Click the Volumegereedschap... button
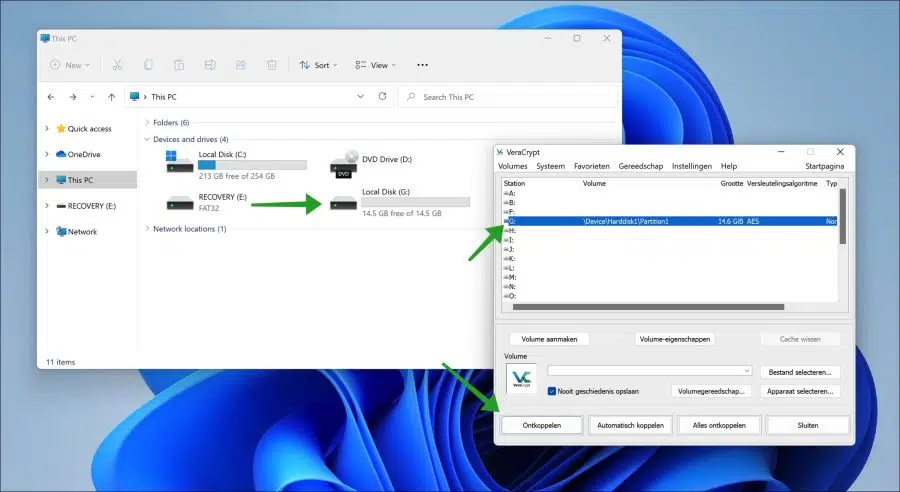This screenshot has height=492, width=900. [x=711, y=391]
